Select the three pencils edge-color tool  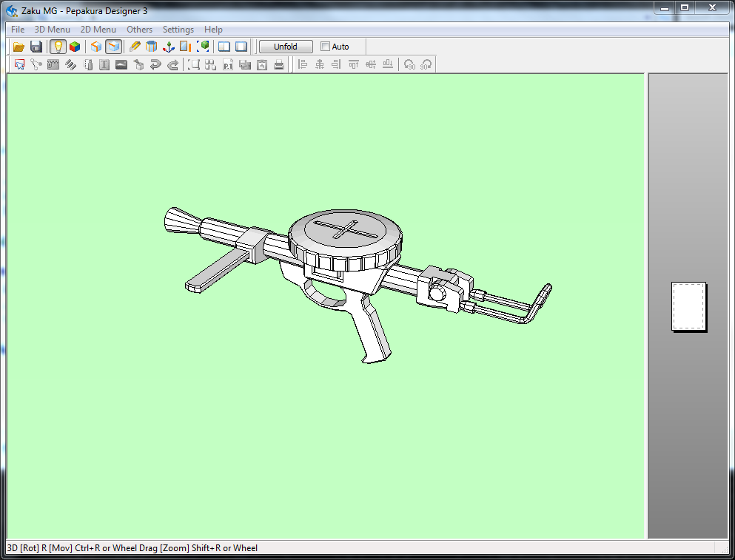[70, 64]
